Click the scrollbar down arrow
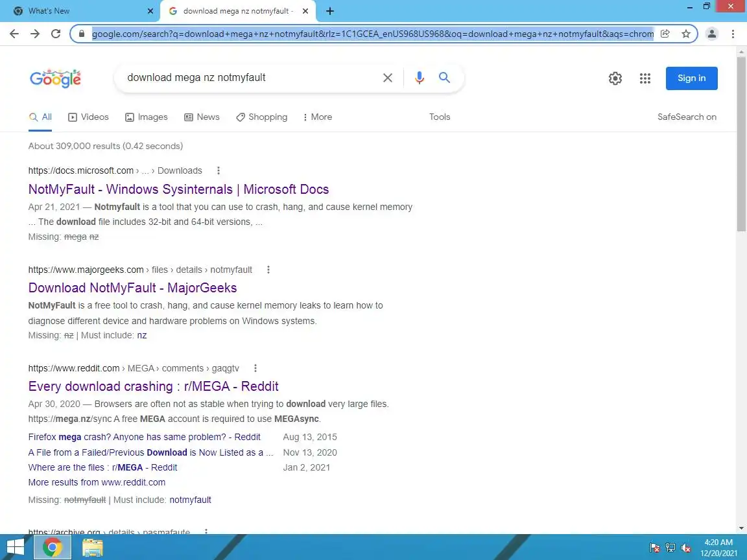747x560 pixels. click(741, 528)
